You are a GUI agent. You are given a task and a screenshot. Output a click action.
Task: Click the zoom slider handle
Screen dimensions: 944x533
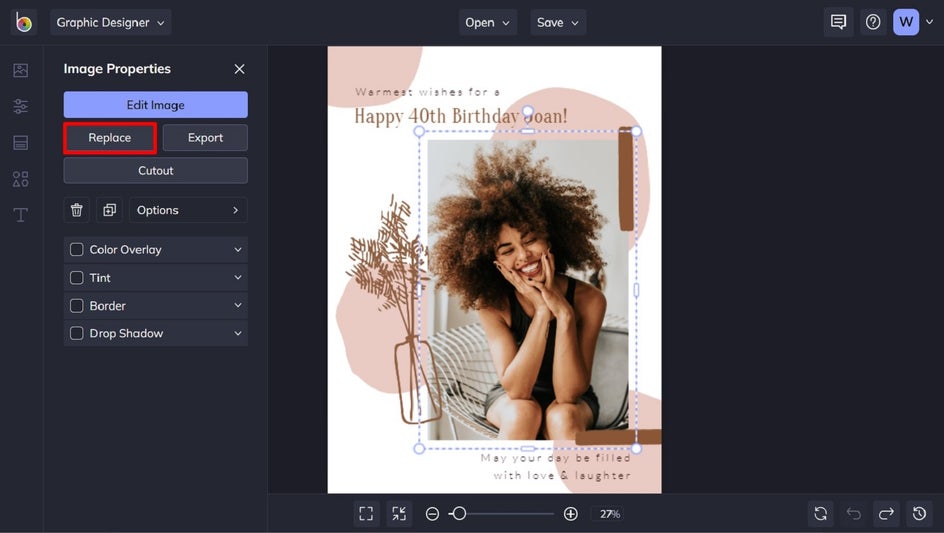coord(458,514)
